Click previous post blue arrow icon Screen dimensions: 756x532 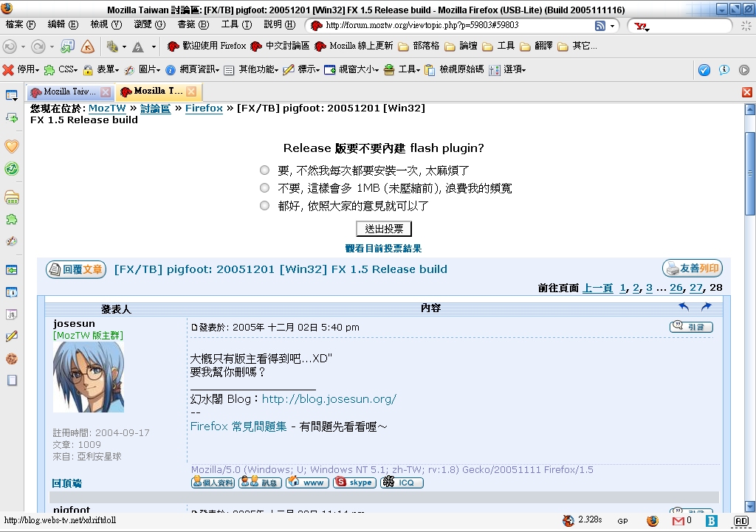pos(684,306)
